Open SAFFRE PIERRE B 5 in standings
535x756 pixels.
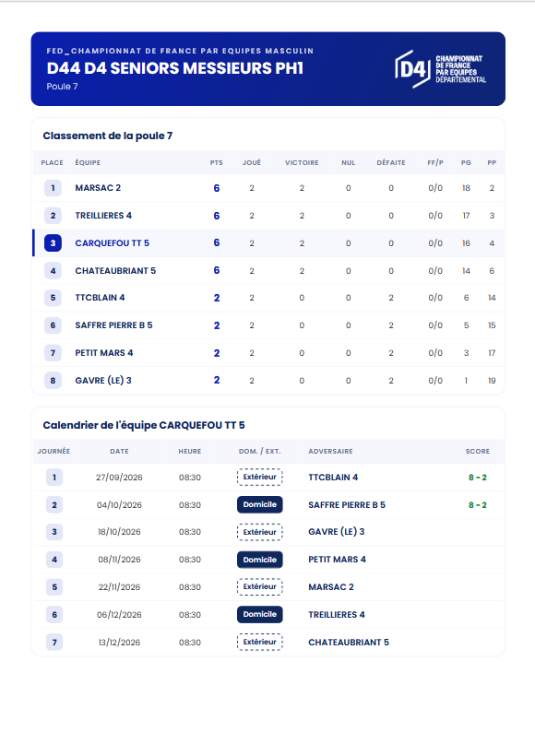(113, 325)
